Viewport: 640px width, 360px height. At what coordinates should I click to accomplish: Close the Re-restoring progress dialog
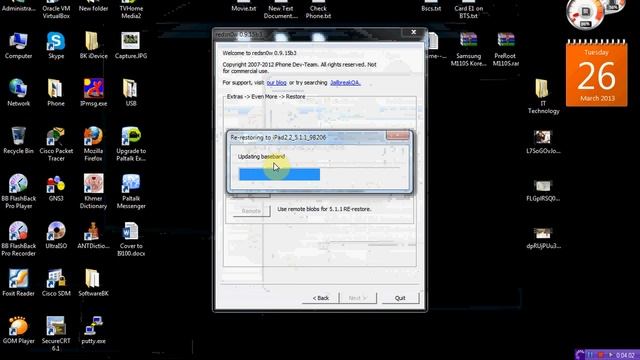398,136
